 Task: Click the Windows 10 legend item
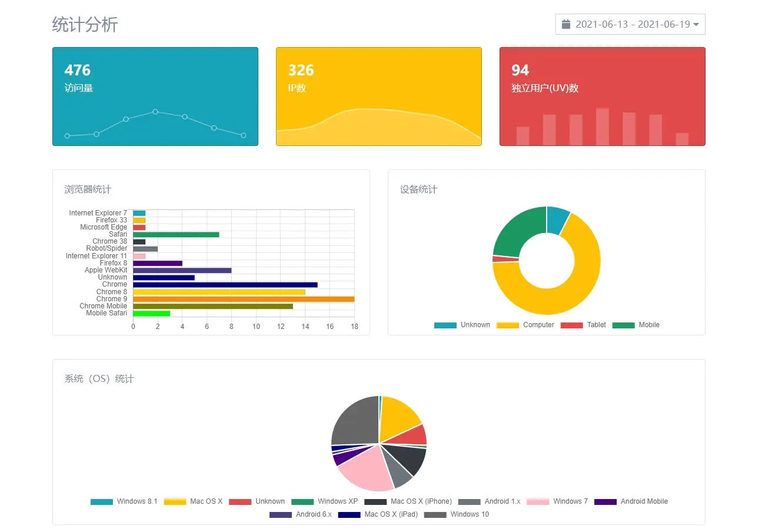pyautogui.click(x=456, y=514)
